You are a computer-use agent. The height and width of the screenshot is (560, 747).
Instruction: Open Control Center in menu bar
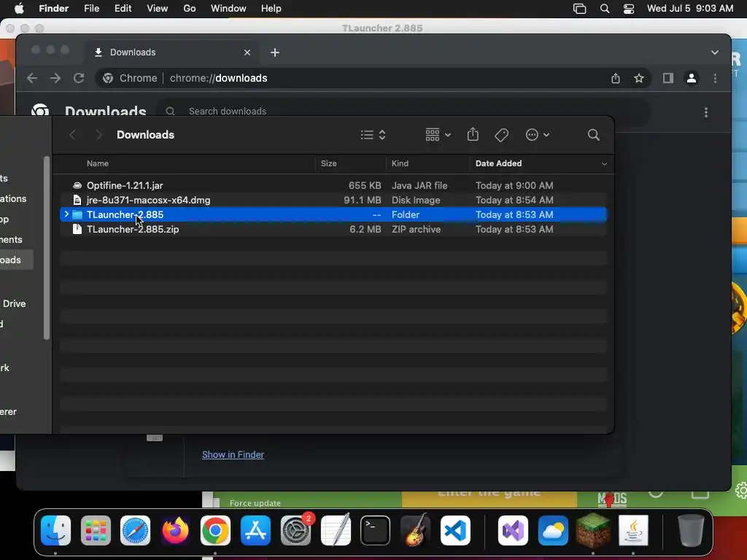629,9
